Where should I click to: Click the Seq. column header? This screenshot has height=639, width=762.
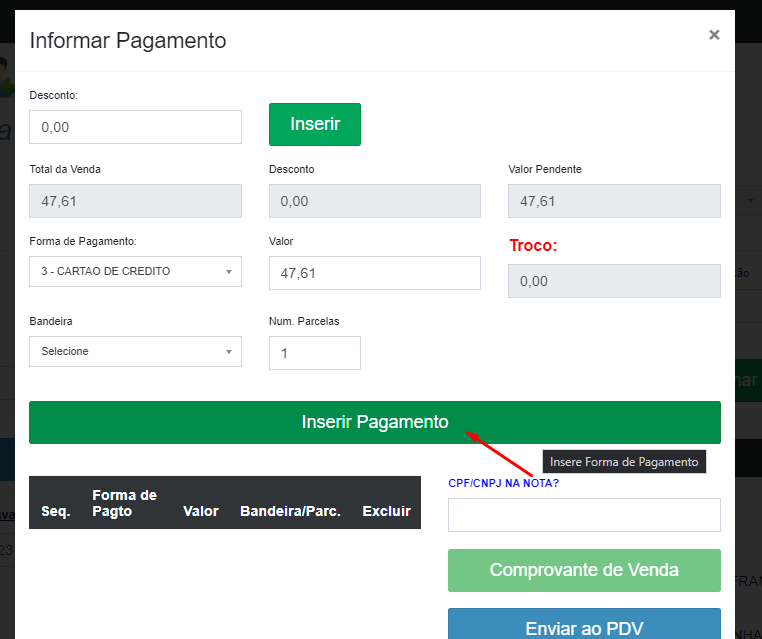tap(56, 511)
